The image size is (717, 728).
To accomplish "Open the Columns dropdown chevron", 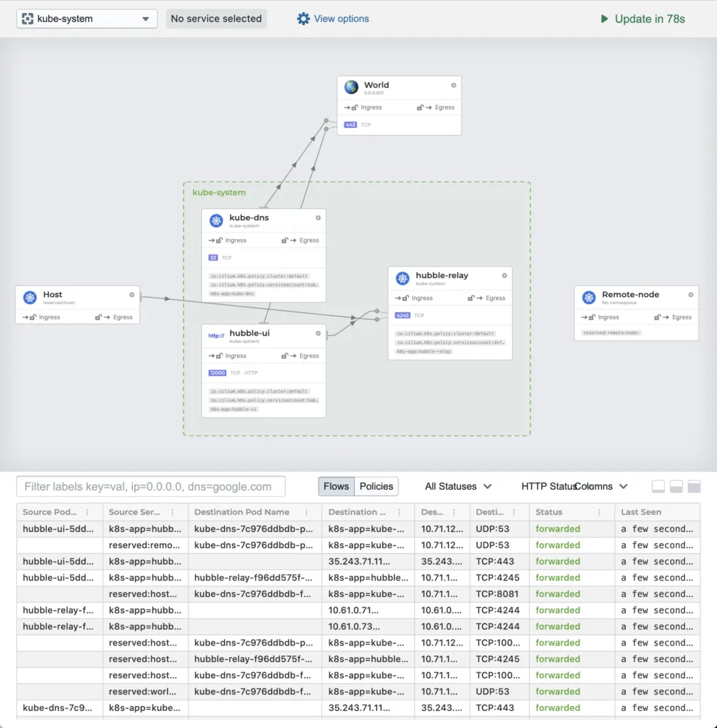I will (x=624, y=486).
